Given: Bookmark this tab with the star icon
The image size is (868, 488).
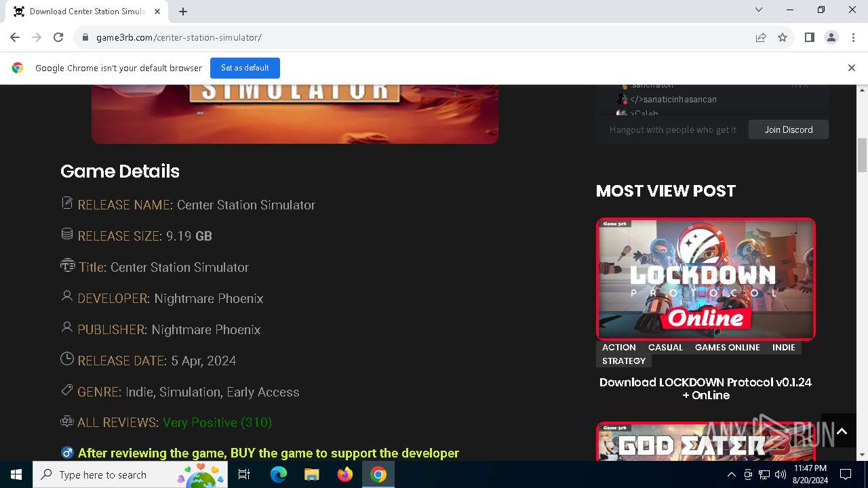Looking at the screenshot, I should [x=783, y=37].
